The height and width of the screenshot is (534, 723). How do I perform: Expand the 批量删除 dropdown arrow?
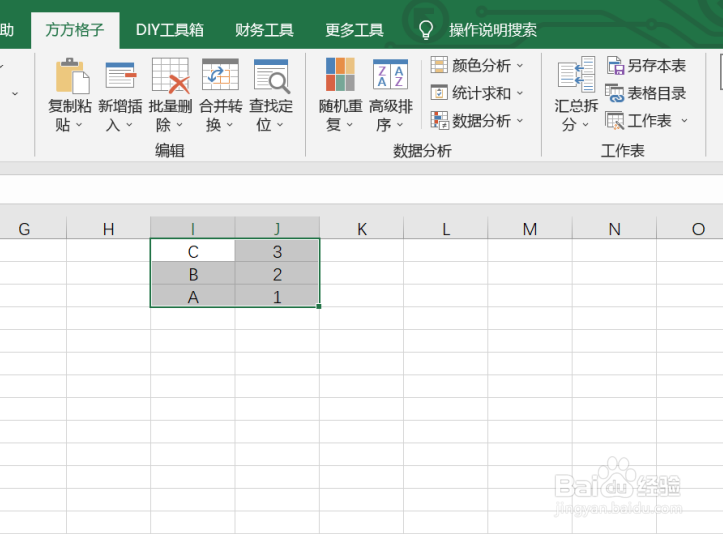tap(179, 125)
